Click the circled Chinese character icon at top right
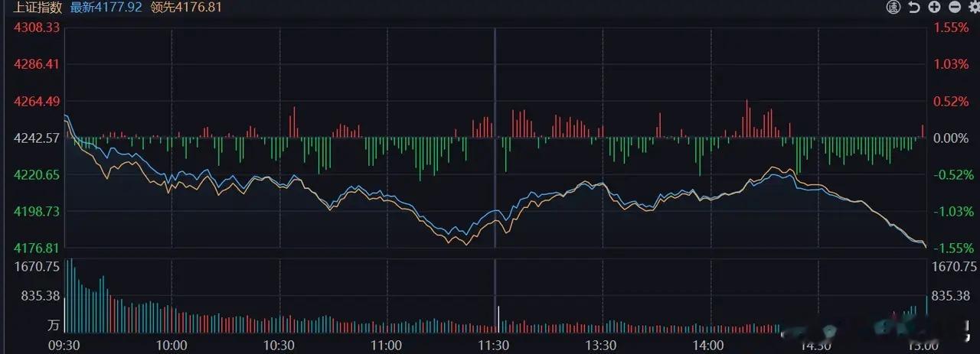The image size is (980, 354). [893, 8]
